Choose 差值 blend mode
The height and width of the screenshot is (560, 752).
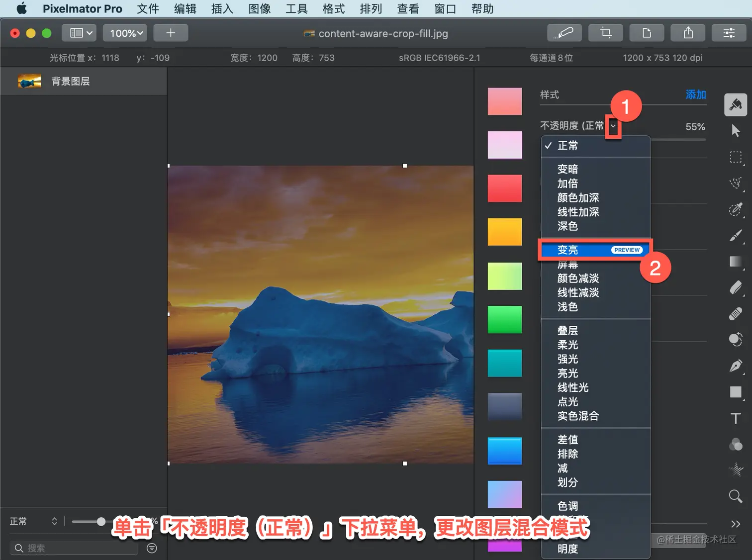click(595, 440)
